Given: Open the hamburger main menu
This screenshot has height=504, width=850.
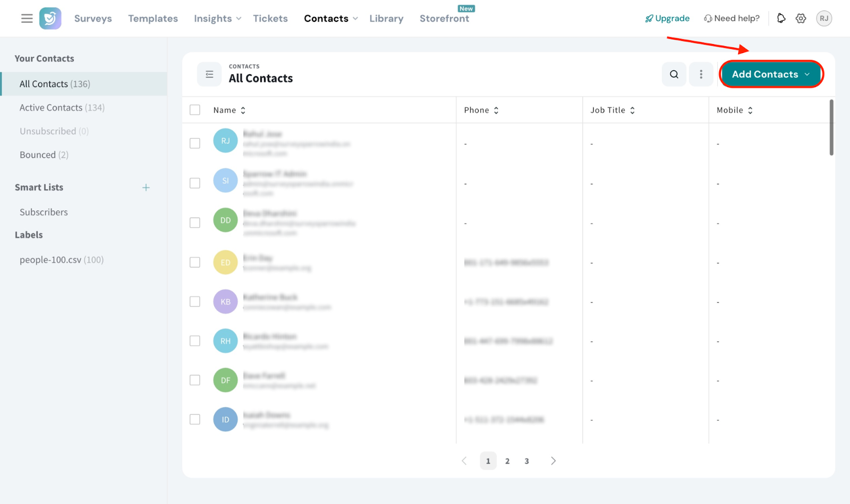Looking at the screenshot, I should pos(27,19).
